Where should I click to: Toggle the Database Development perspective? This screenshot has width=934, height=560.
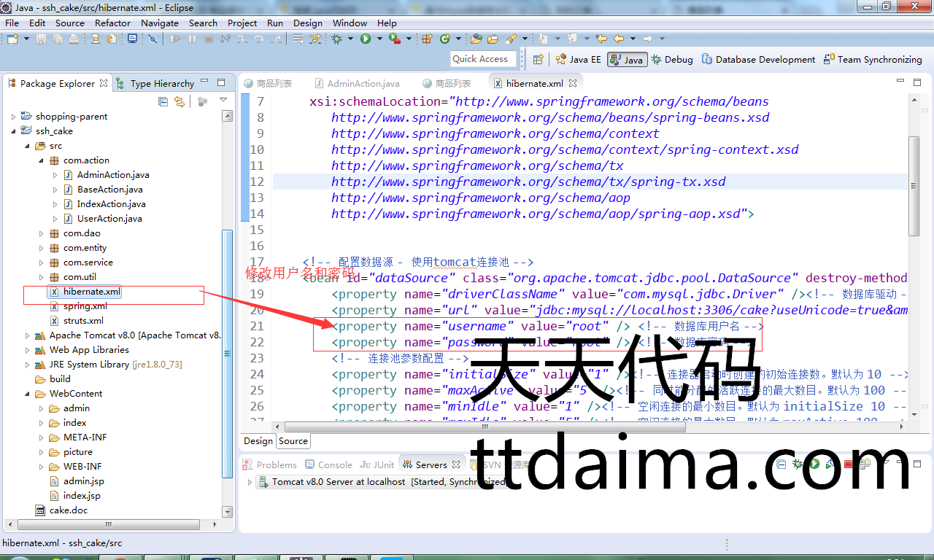pos(758,60)
